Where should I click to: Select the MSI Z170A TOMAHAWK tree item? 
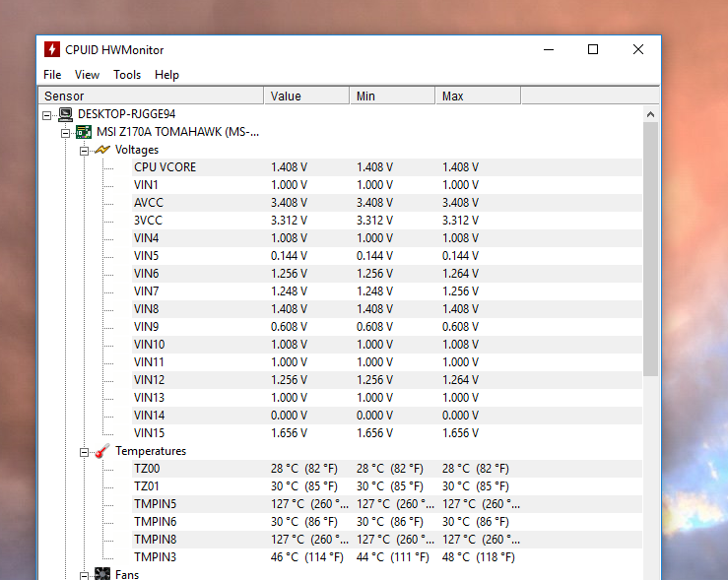[178, 132]
